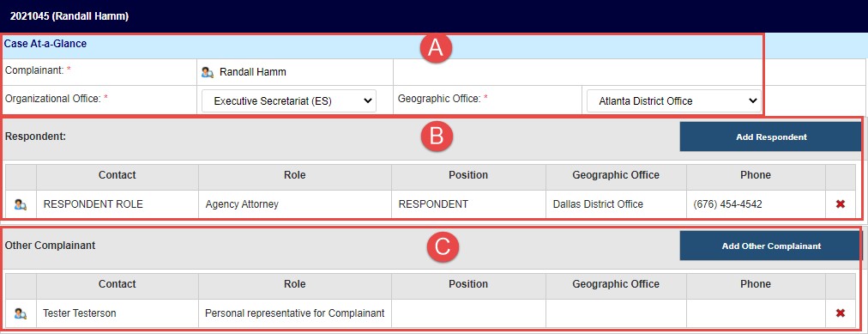This screenshot has height=334, width=868.
Task: Click the Randall Hamm complainant name
Action: coord(253,72)
